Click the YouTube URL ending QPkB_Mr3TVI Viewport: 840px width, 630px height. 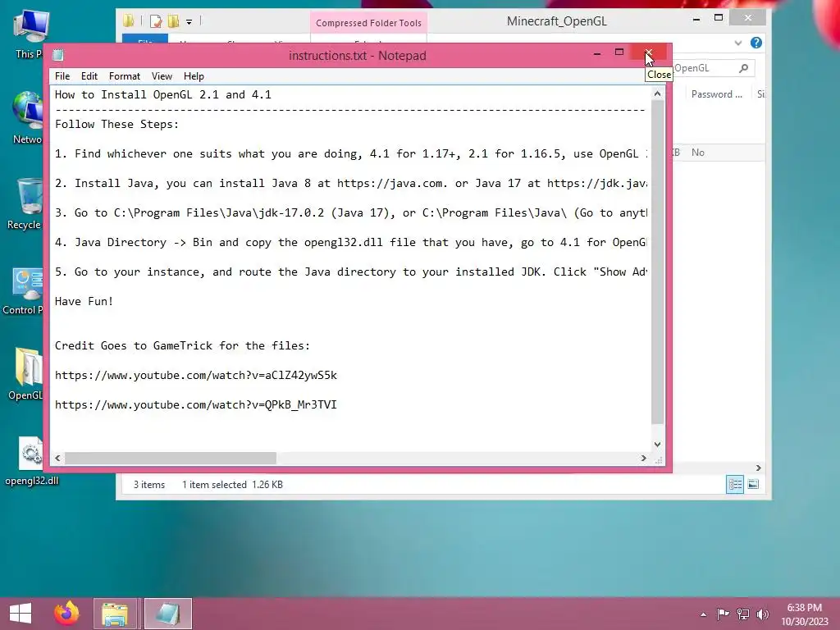click(x=195, y=404)
